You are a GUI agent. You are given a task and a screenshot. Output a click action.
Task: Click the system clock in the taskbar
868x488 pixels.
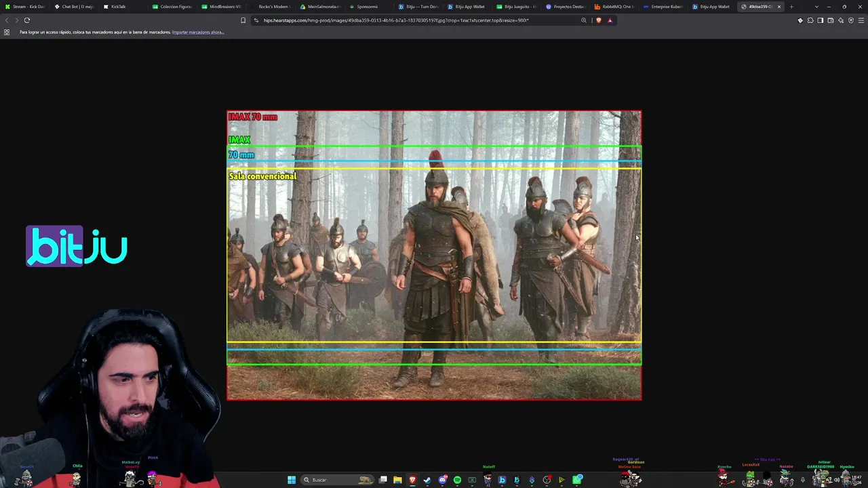(x=856, y=480)
